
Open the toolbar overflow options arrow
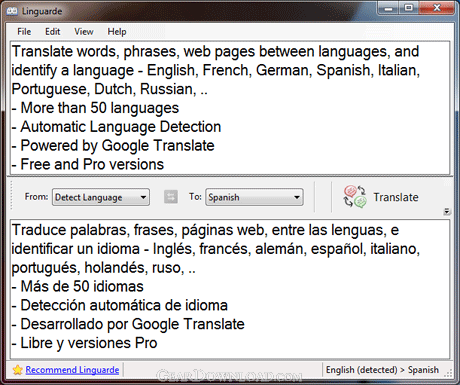(x=447, y=211)
